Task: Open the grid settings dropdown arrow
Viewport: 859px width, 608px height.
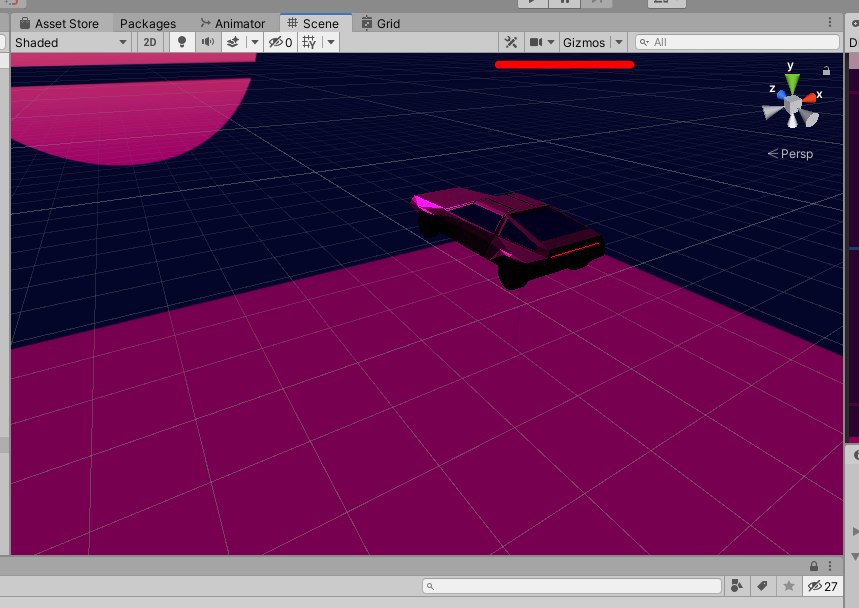Action: click(331, 42)
